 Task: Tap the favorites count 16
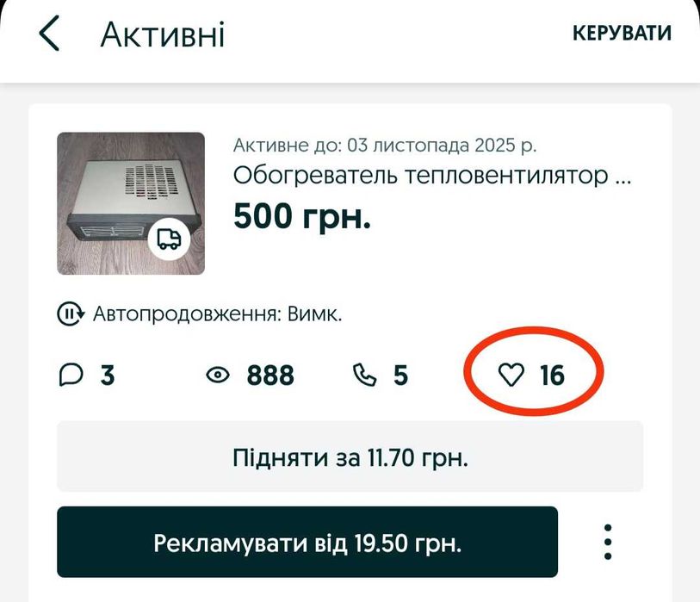[552, 375]
